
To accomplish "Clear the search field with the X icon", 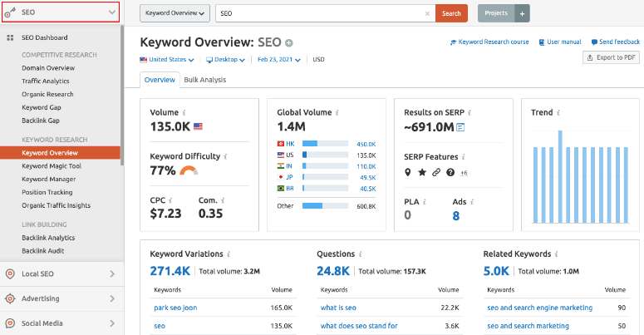I will point(427,13).
